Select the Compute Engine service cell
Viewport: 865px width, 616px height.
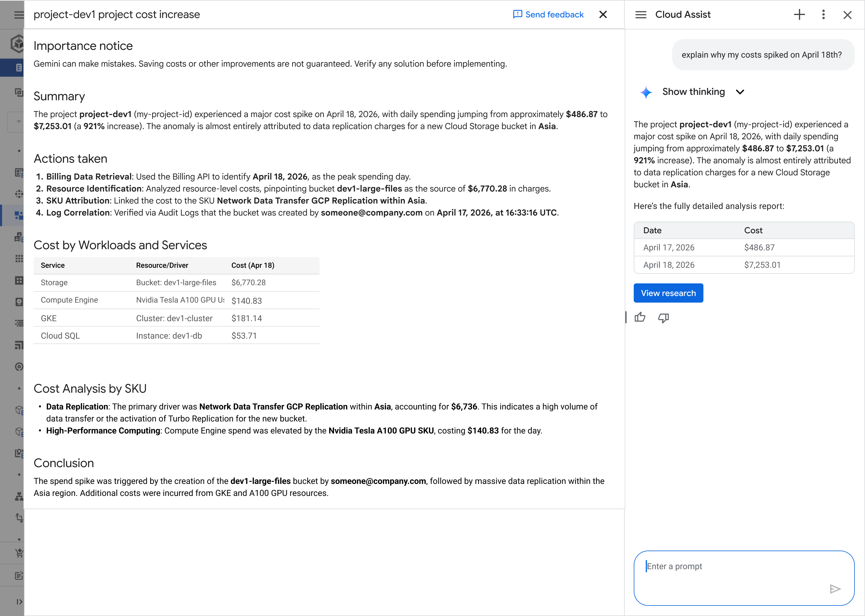[x=69, y=300]
